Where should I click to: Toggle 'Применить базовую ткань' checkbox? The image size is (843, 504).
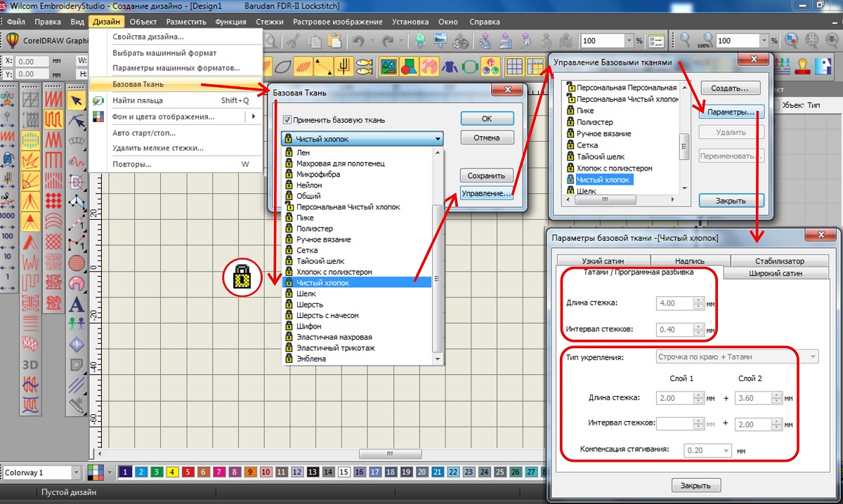[x=287, y=120]
